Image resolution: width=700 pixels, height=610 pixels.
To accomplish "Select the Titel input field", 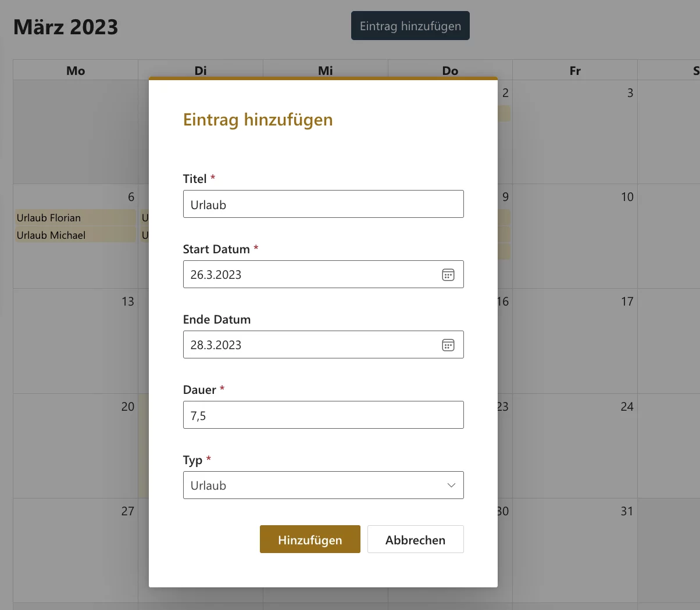I will [323, 204].
